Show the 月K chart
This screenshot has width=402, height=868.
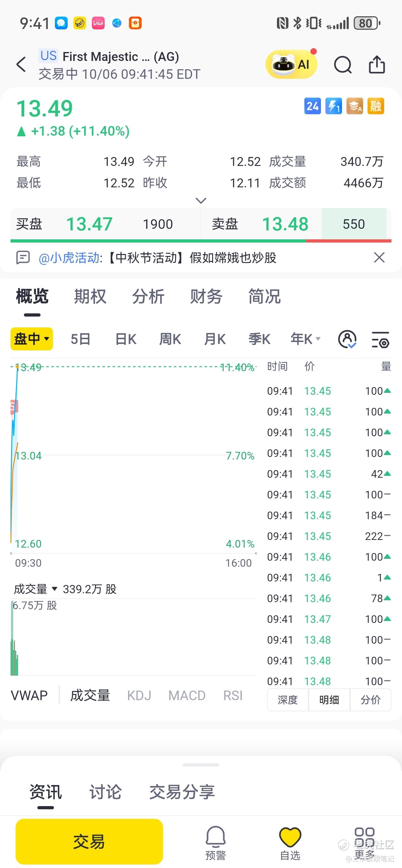(x=215, y=339)
